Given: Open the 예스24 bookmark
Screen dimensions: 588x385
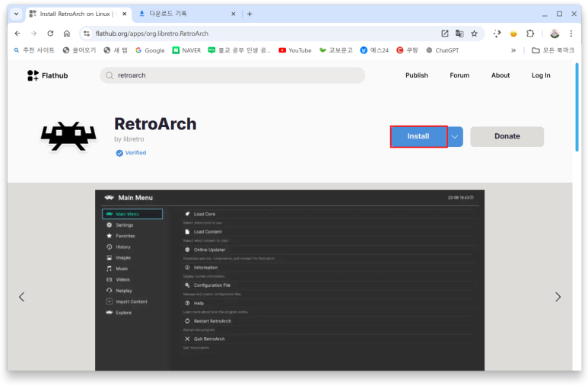Looking at the screenshot, I should pos(374,50).
